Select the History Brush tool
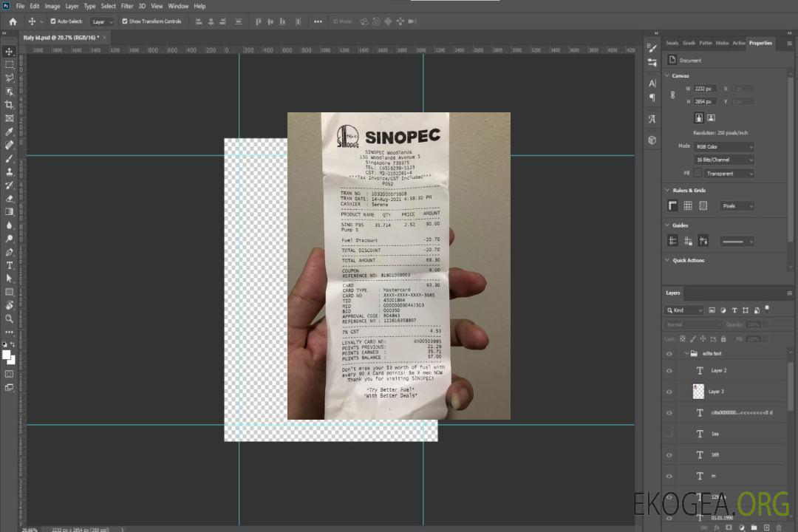Screen dimensions: 798x532 pyautogui.click(x=9, y=185)
